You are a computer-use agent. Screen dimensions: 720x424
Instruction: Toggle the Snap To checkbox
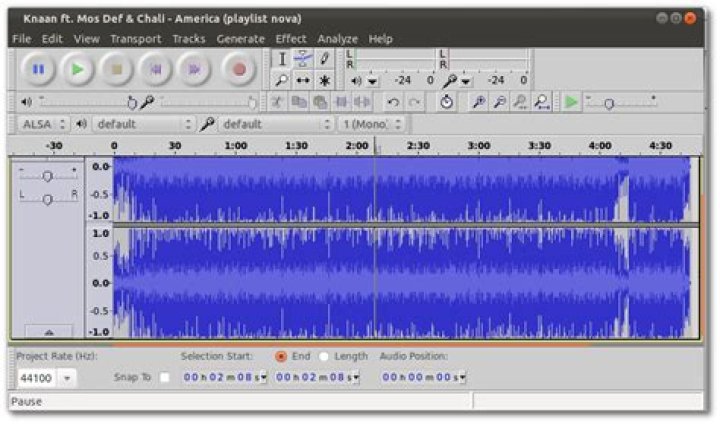(164, 377)
